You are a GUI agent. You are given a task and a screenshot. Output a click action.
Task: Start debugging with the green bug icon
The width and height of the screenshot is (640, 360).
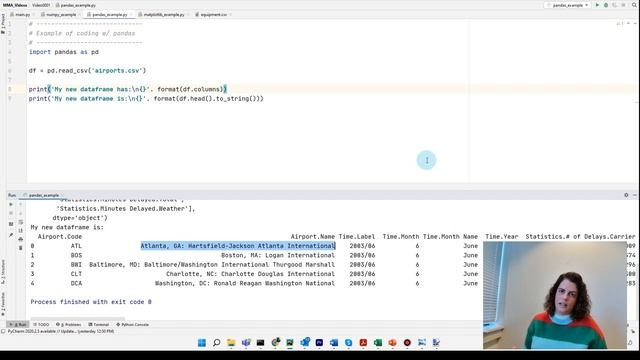tap(606, 5)
